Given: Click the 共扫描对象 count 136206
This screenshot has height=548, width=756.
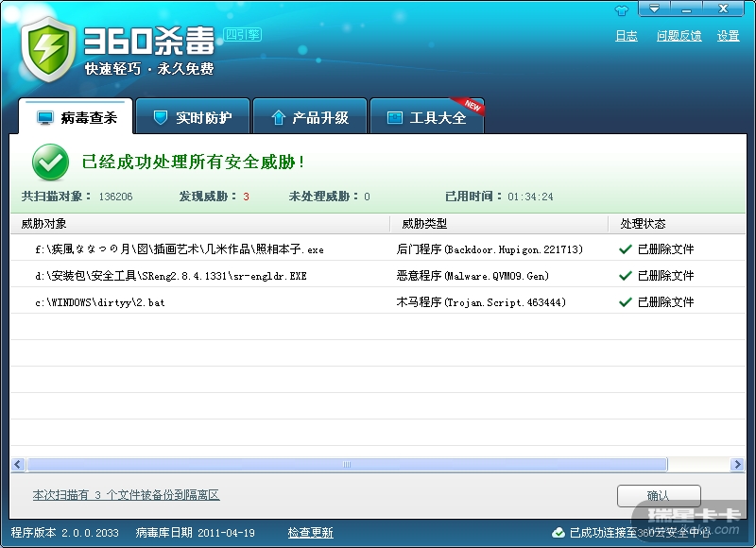Looking at the screenshot, I should (x=115, y=197).
